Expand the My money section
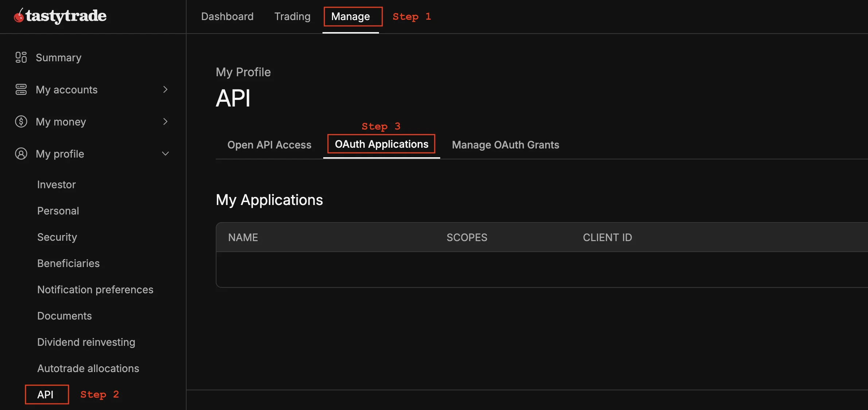This screenshot has height=410, width=868. (166, 121)
